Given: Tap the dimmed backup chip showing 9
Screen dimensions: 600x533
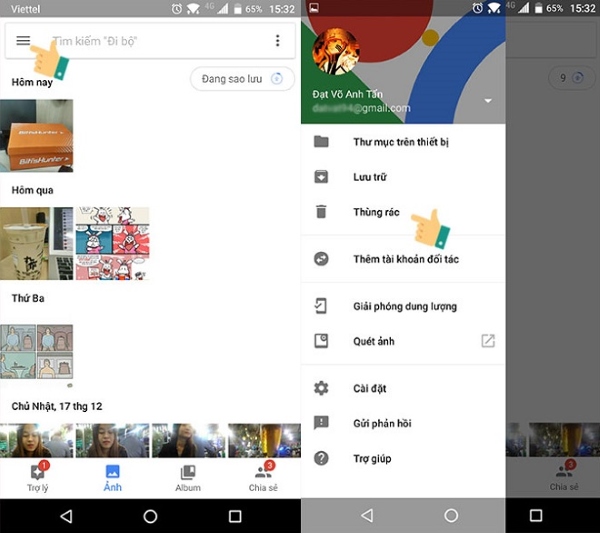Looking at the screenshot, I should point(572,78).
